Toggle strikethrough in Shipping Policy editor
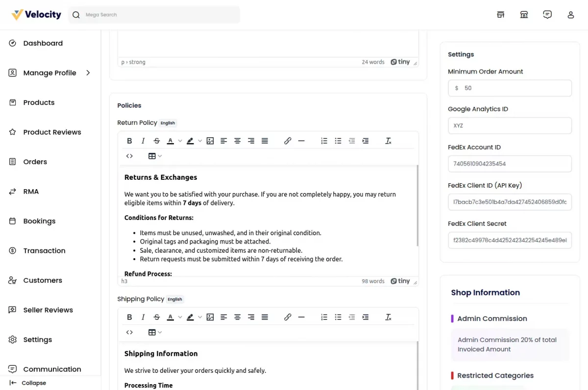588x390 pixels. (x=157, y=317)
